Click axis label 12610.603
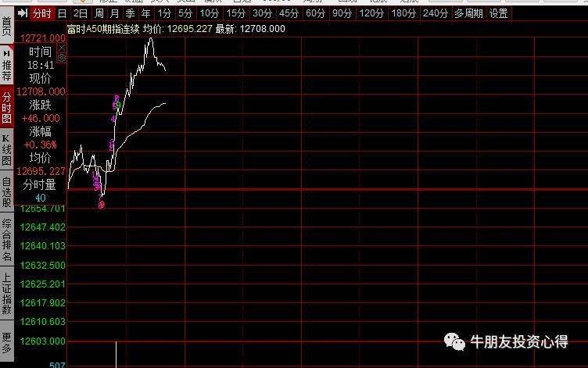The image size is (588, 368). [43, 322]
